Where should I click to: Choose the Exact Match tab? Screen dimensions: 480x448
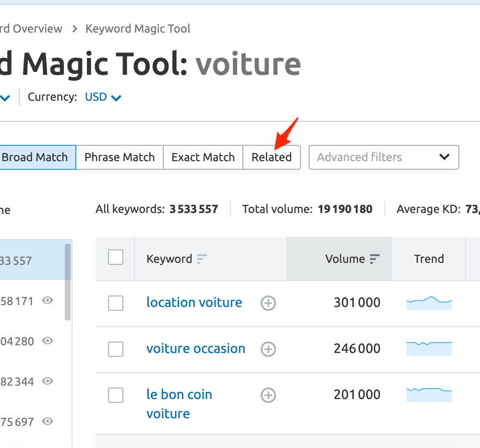[203, 157]
